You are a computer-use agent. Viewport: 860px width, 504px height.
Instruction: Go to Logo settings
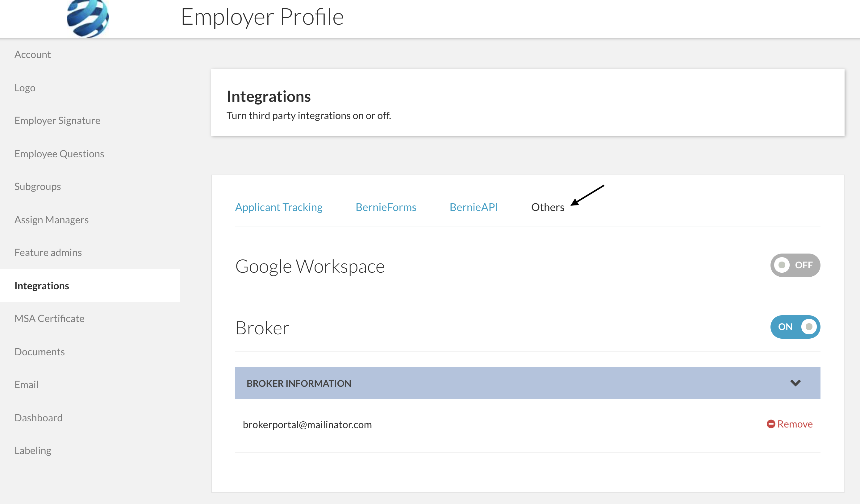click(25, 88)
